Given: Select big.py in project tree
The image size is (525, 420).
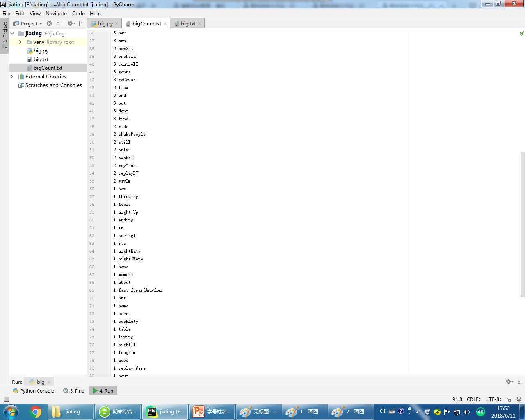Looking at the screenshot, I should click(x=41, y=51).
